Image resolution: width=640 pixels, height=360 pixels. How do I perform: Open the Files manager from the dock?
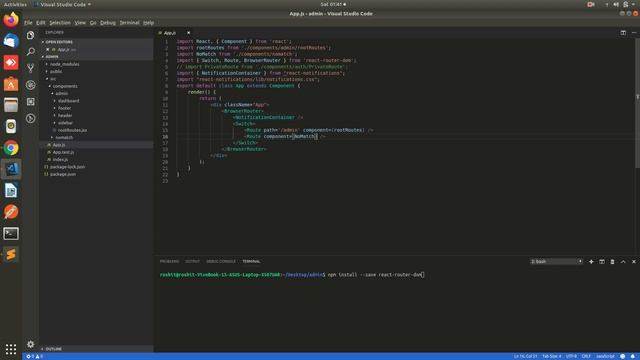point(11,105)
